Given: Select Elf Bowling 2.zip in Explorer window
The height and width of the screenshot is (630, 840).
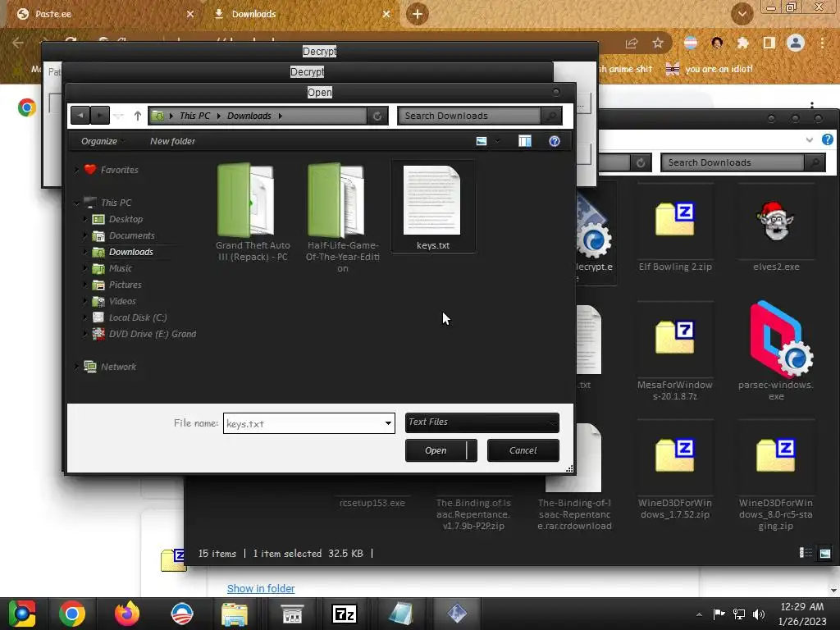Looking at the screenshot, I should [675, 229].
